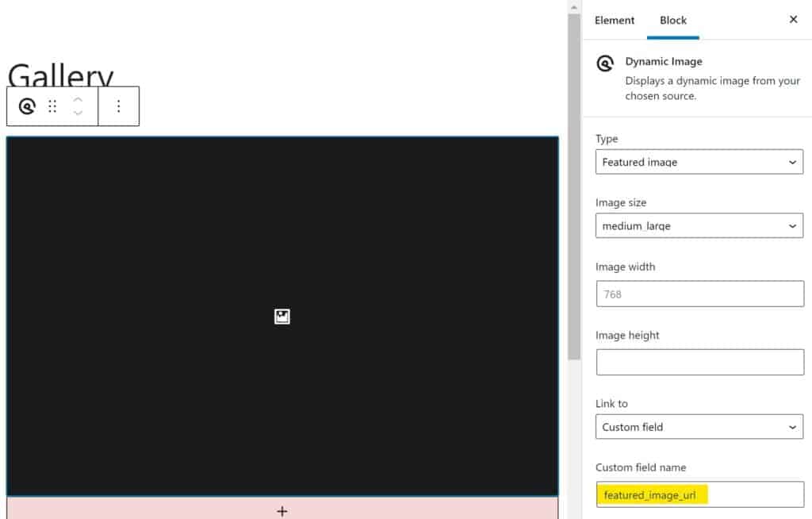
Task: Open the Type dropdown showing Featured image
Action: pyautogui.click(x=699, y=162)
